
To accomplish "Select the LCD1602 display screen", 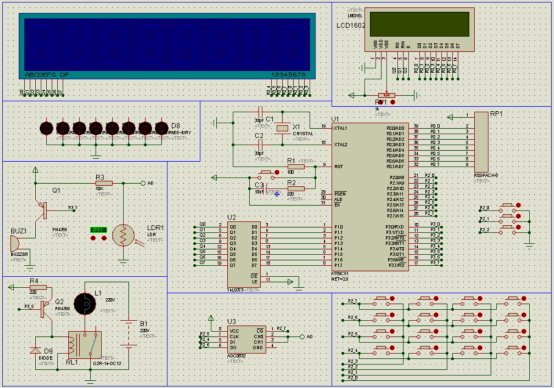I will pyautogui.click(x=419, y=24).
